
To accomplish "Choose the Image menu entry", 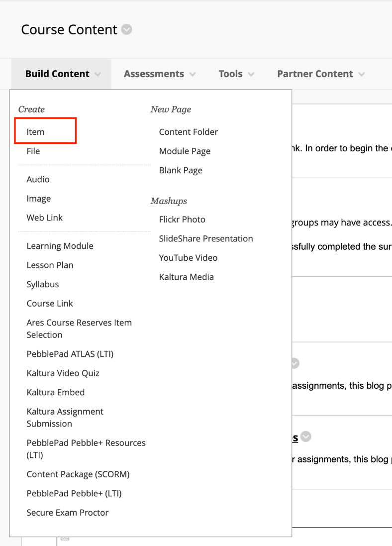I will [39, 199].
